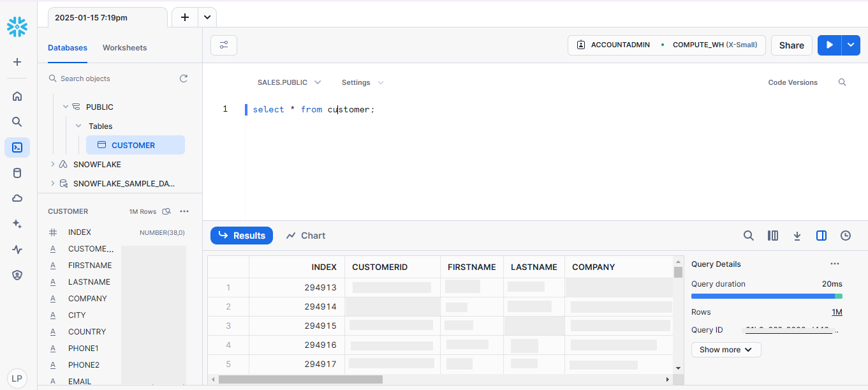This screenshot has height=390, width=868.
Task: Switch results view to Chart
Action: pyautogui.click(x=306, y=236)
